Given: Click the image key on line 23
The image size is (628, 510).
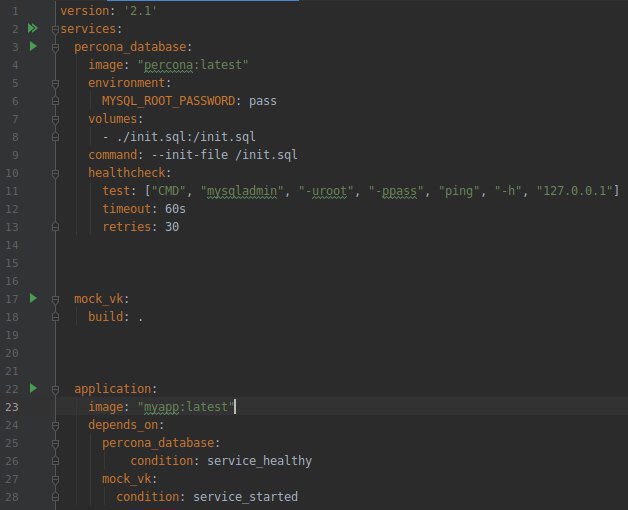Looking at the screenshot, I should click(106, 407).
